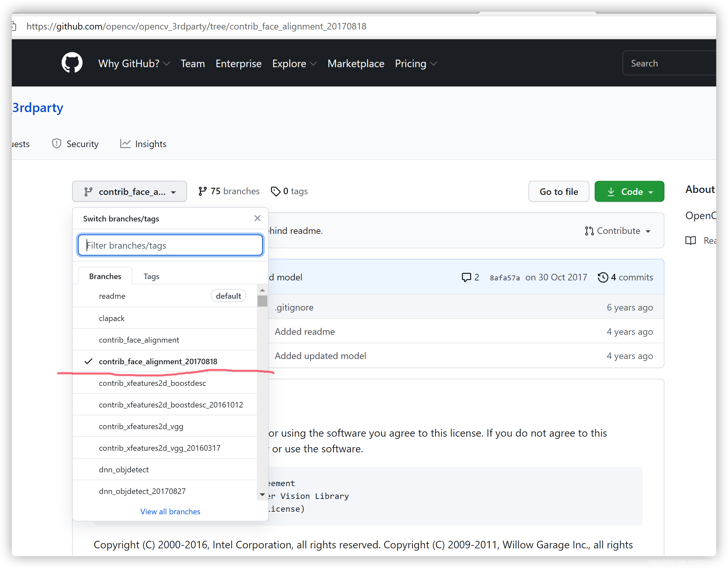Switch to the clapack branch

[x=112, y=318]
